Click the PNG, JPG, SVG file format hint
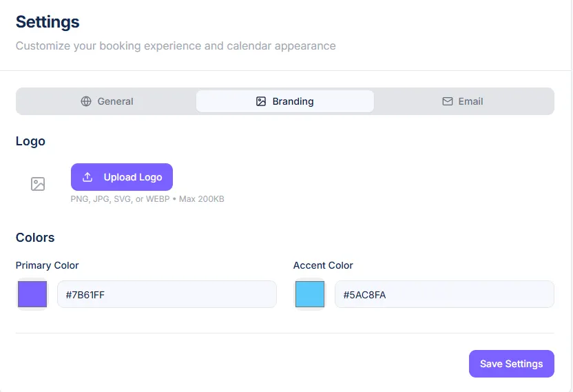Viewport: 573px width, 392px height. tap(147, 199)
